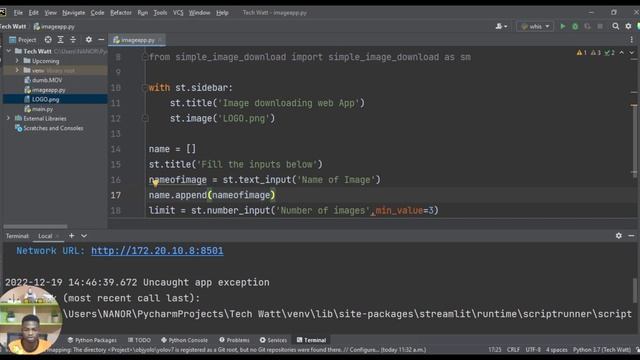Open the Refactor menu
This screenshot has width=640, height=360.
click(x=121, y=13)
